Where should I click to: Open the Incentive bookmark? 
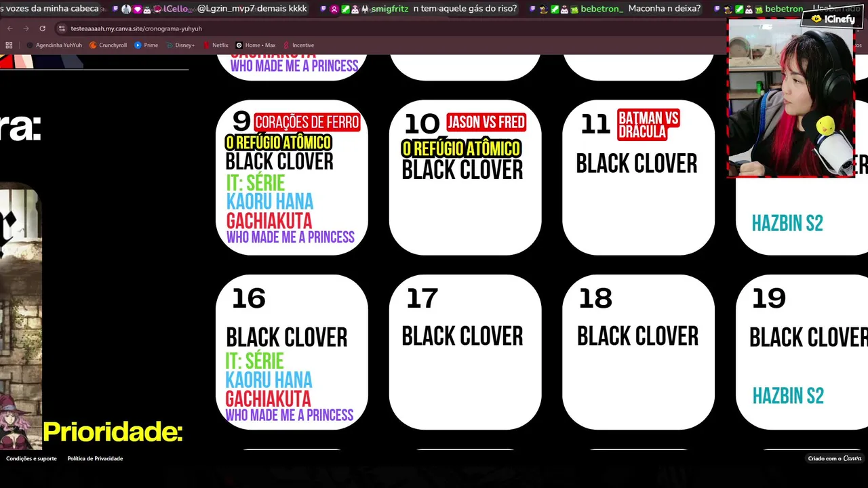(x=299, y=45)
